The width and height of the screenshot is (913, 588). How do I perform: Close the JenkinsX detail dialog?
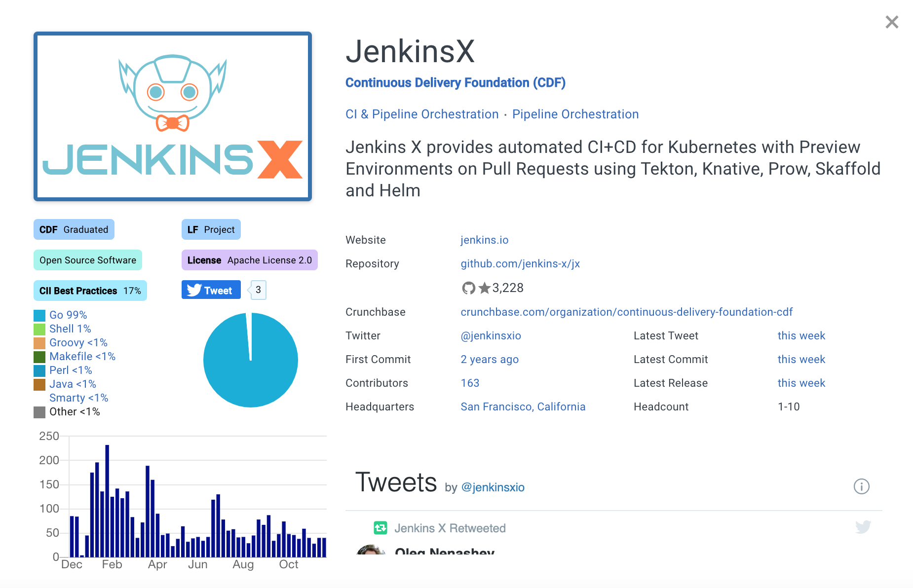(891, 22)
